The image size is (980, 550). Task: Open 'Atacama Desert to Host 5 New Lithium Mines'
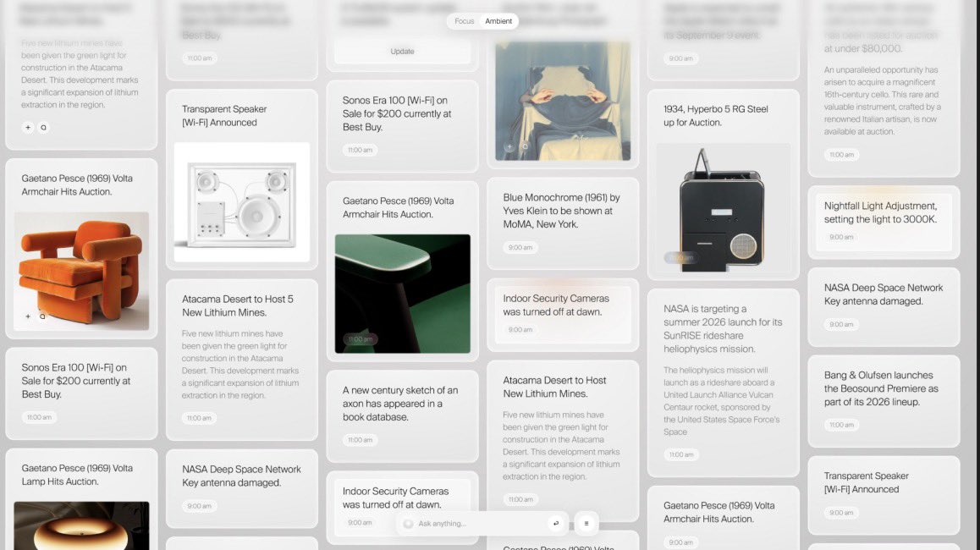tap(238, 305)
